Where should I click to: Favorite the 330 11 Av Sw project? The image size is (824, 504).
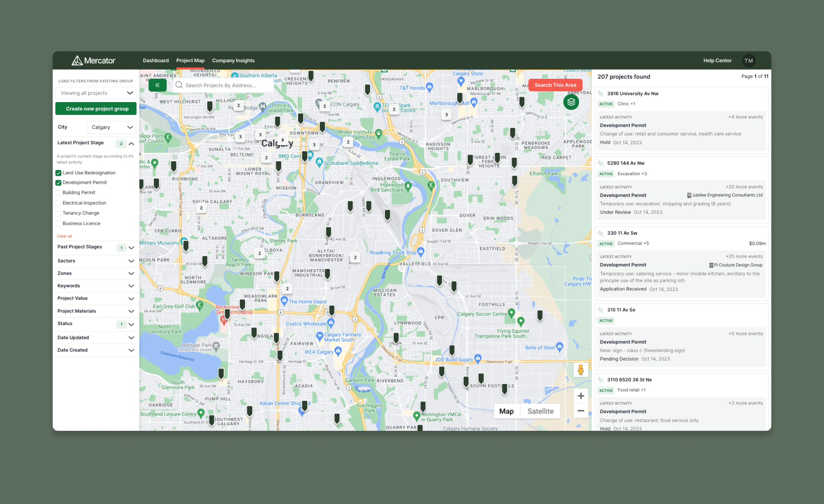pos(601,233)
